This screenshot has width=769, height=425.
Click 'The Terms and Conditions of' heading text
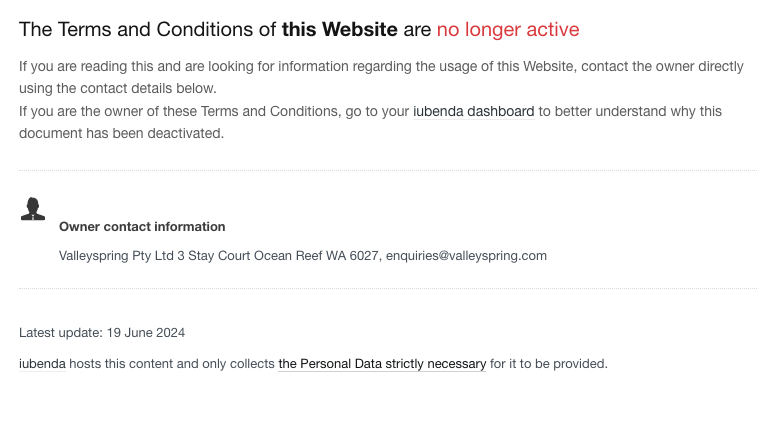[147, 29]
